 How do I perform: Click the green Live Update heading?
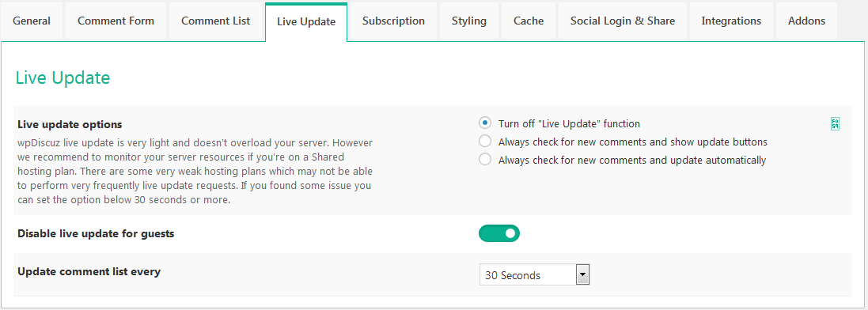pos(63,77)
